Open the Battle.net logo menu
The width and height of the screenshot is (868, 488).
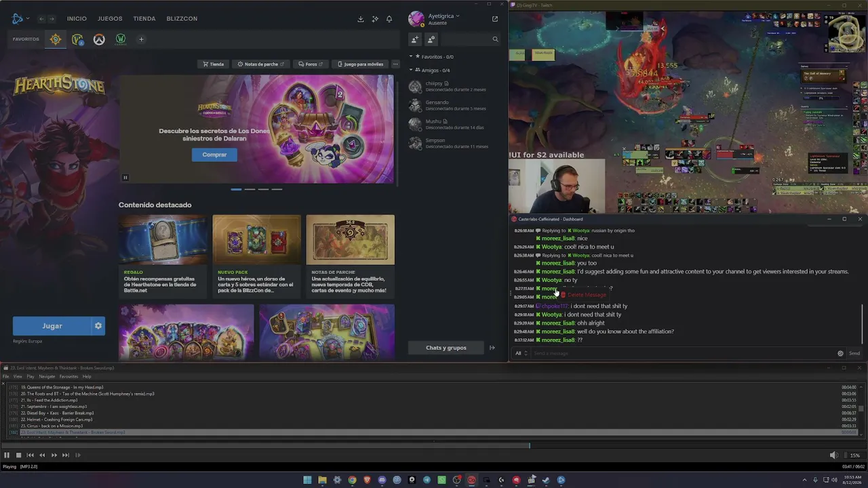click(x=19, y=18)
